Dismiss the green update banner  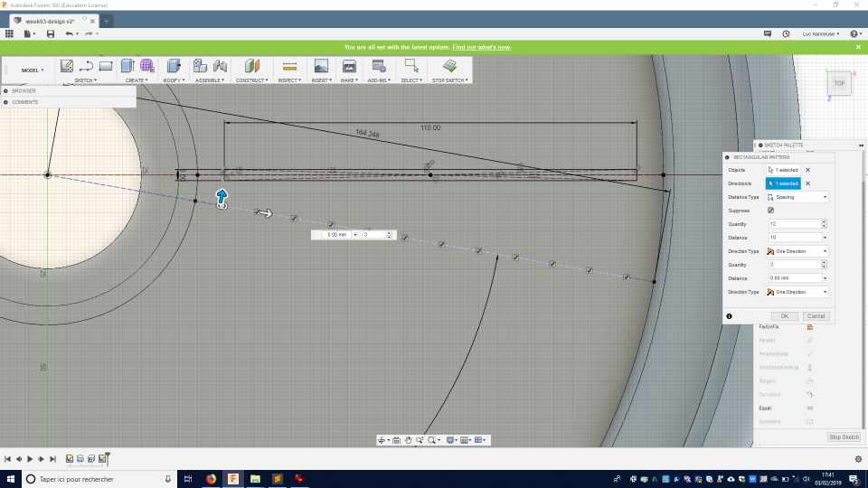(859, 47)
